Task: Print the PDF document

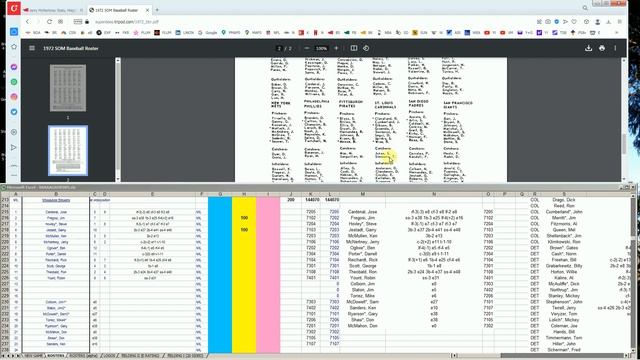Action: tap(602, 48)
